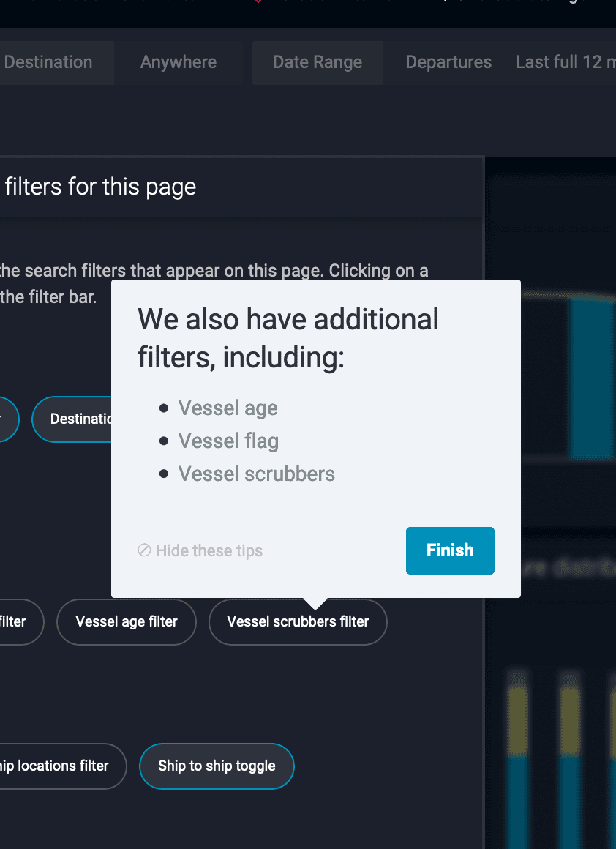Click the Finish button in the tooltip
Viewport: 616px width, 849px height.
[450, 550]
